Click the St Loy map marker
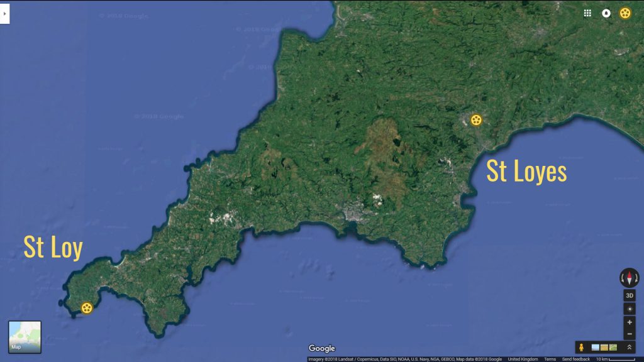Screen dimensions: 644x362 [87, 307]
